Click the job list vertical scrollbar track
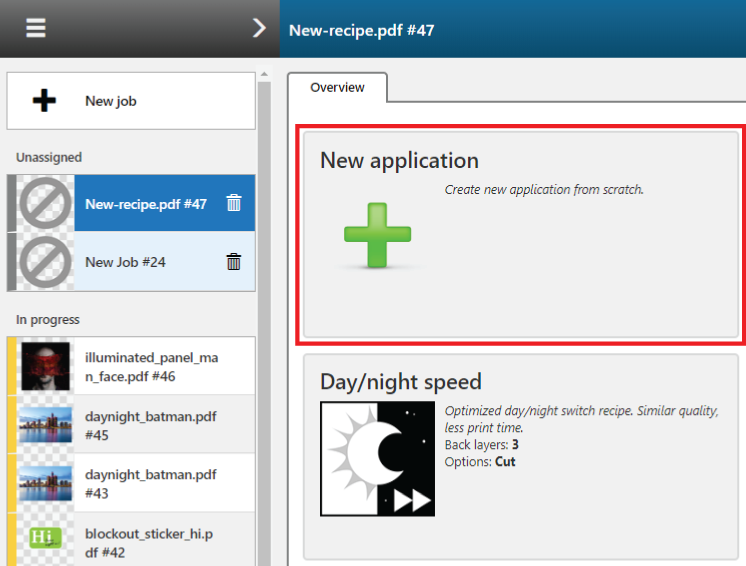The image size is (746, 566). [264, 323]
